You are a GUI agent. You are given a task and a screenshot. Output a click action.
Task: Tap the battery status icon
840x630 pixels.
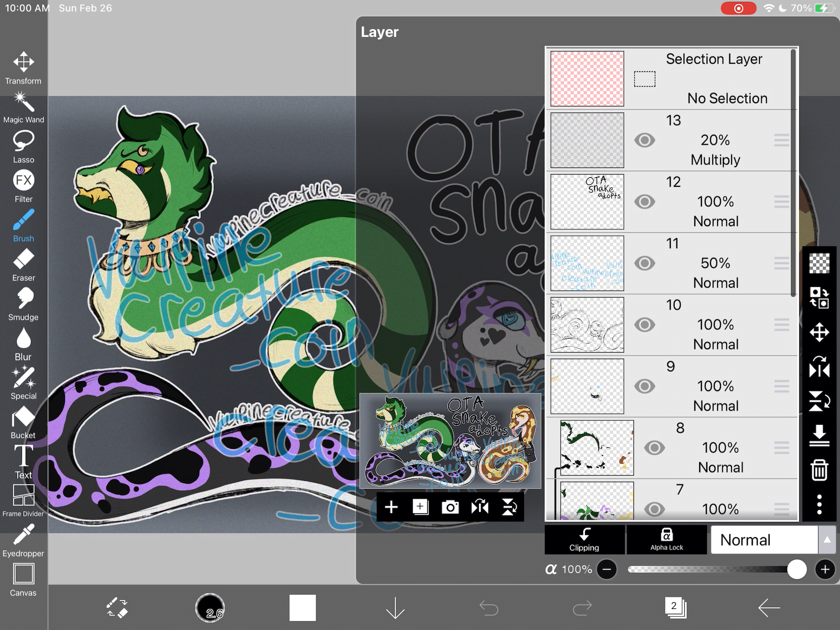tap(824, 8)
